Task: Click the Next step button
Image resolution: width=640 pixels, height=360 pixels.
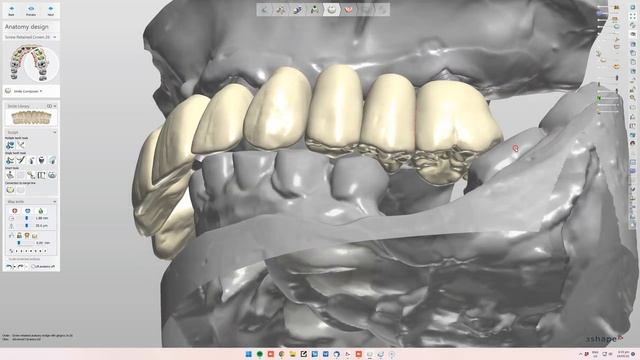Action: click(x=51, y=11)
